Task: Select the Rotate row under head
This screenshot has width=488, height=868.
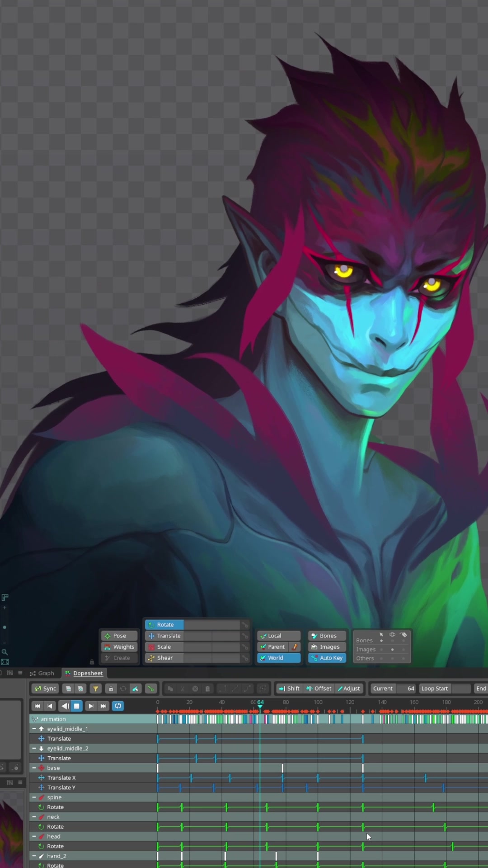Action: (x=93, y=846)
